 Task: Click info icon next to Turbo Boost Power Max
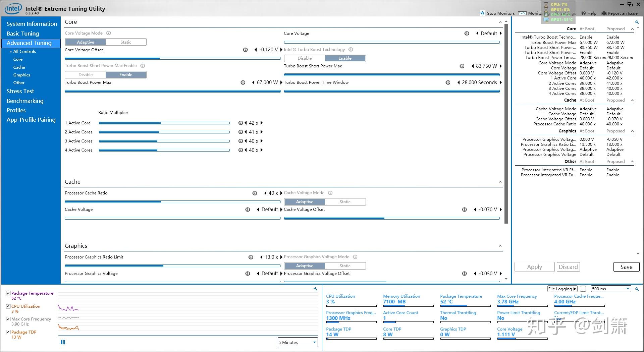(x=243, y=82)
